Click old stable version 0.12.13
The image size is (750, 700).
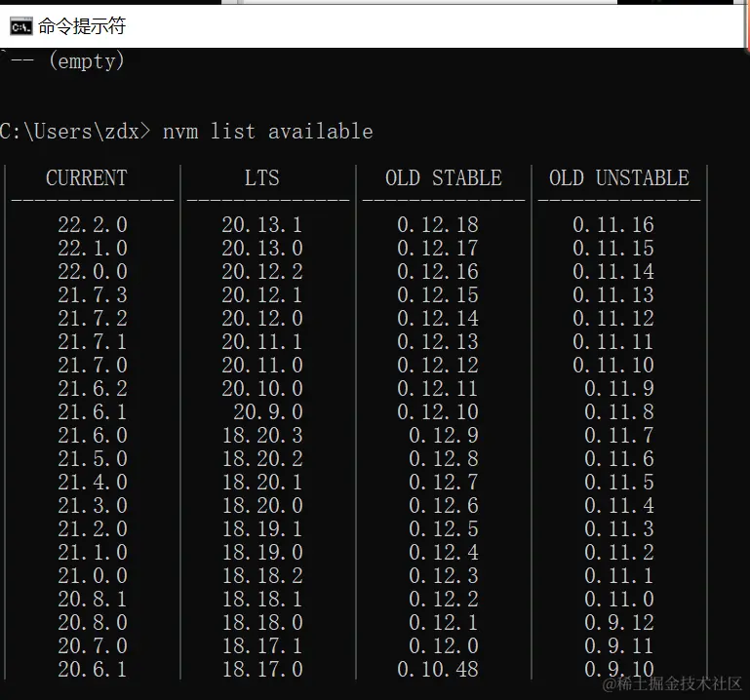438,342
